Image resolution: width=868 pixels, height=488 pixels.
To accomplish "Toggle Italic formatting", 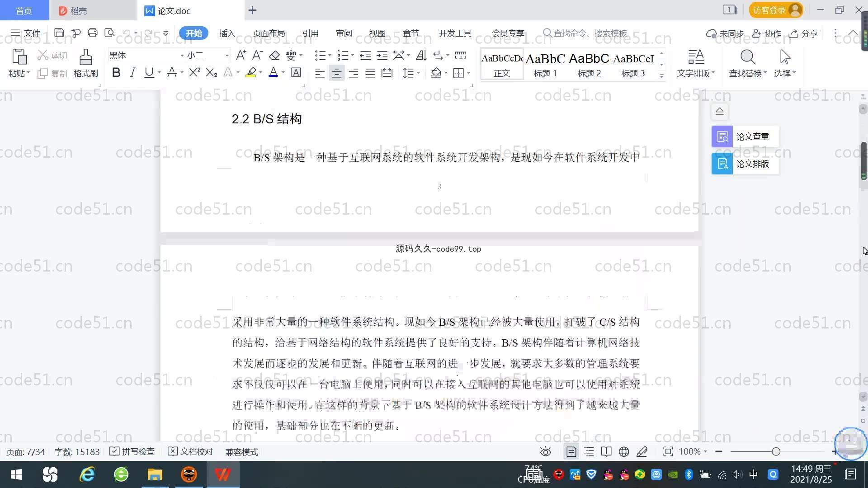I will pyautogui.click(x=132, y=73).
